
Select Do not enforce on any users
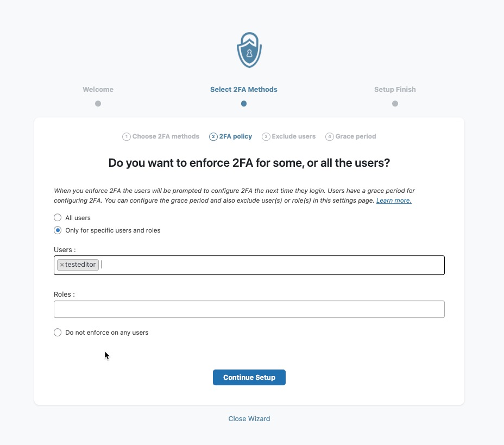click(x=58, y=333)
